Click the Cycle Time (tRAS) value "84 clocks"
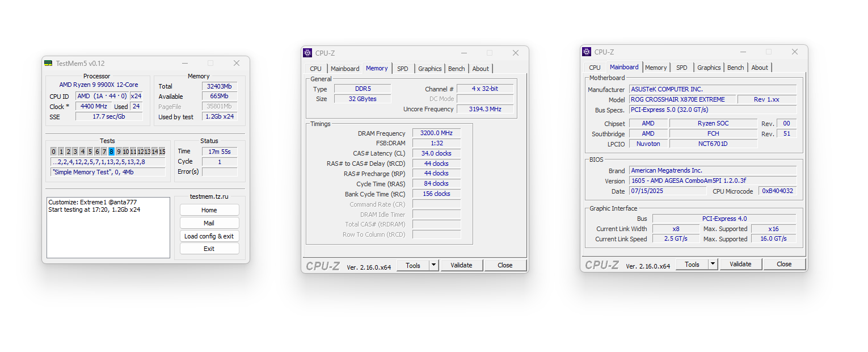This screenshot has width=868, height=352. (x=436, y=183)
